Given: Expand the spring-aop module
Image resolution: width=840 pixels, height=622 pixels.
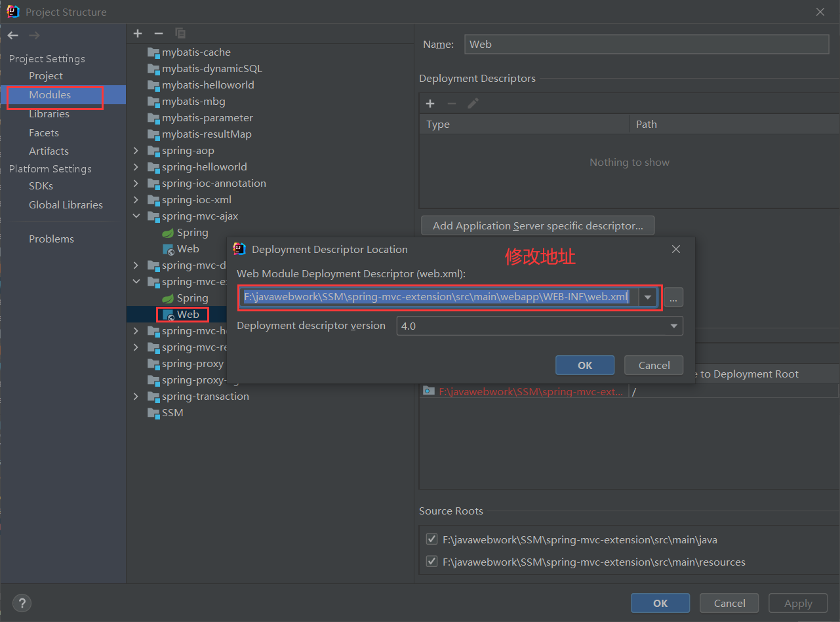Looking at the screenshot, I should [136, 151].
